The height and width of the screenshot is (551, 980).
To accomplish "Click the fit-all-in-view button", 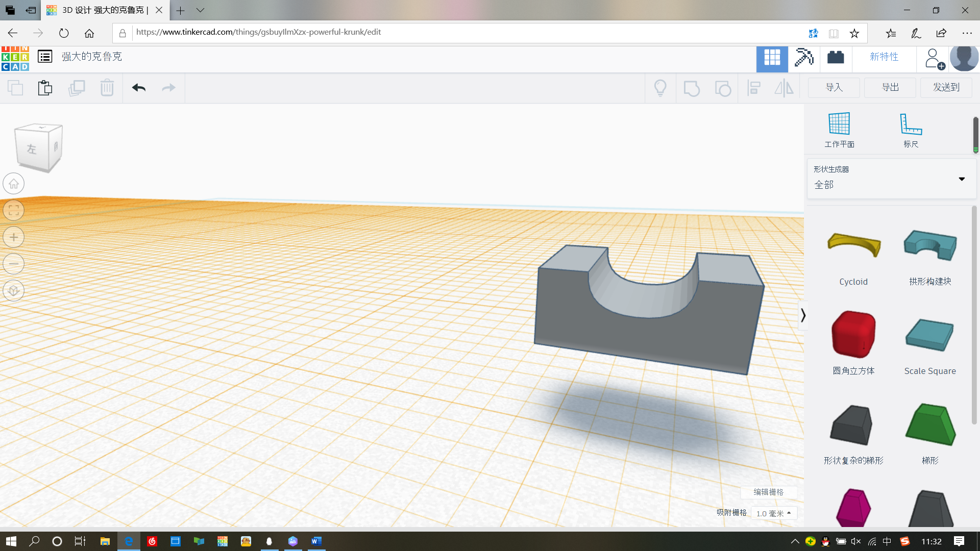I will coord(14,210).
